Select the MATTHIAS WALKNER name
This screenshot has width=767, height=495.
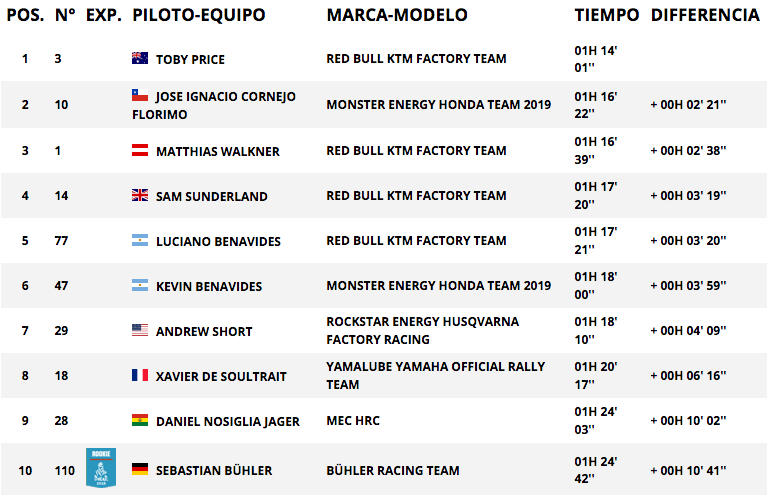pyautogui.click(x=218, y=151)
